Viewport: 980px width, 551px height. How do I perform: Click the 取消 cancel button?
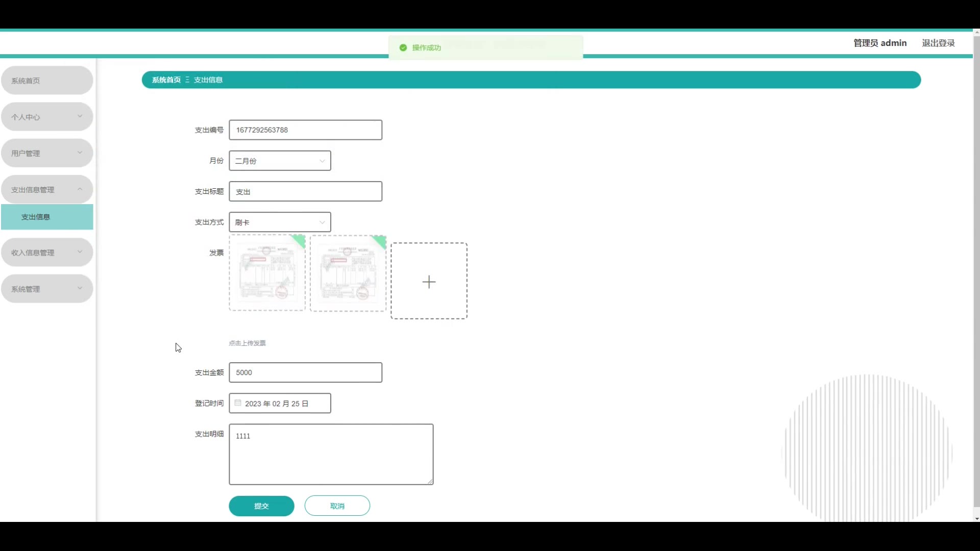point(337,506)
